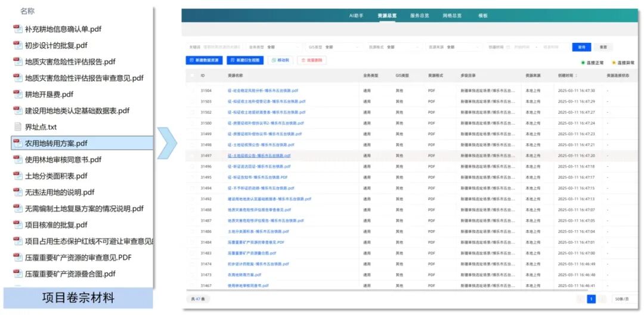Open the GIS类型 filter dropdown

[333, 47]
